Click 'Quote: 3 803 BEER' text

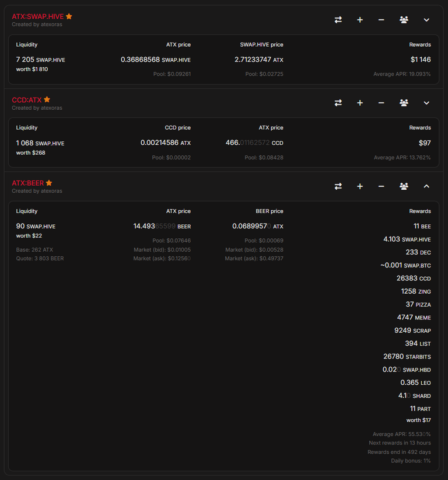point(40,259)
